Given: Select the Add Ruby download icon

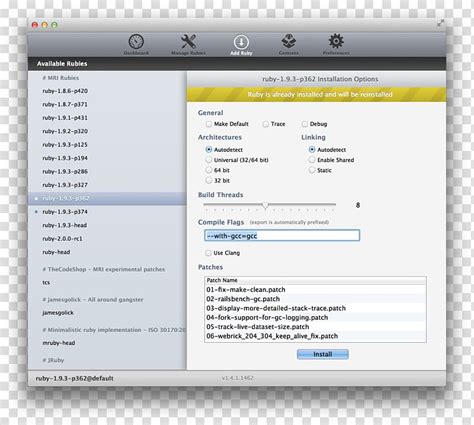Looking at the screenshot, I should [241, 42].
